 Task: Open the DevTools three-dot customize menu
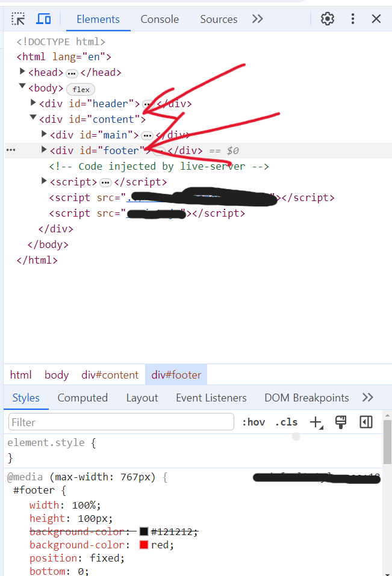pyautogui.click(x=353, y=19)
